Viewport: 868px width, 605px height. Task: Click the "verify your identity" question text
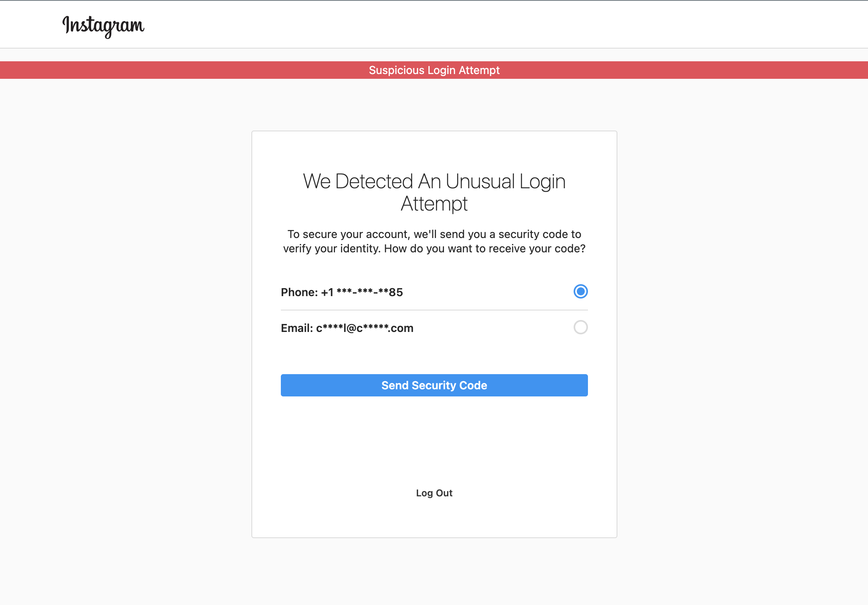[434, 248]
